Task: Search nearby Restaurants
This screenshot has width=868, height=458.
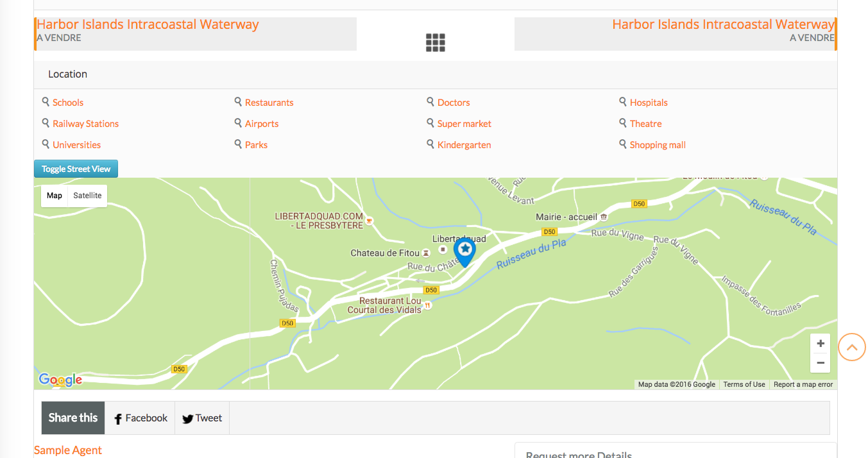Action: click(x=269, y=103)
